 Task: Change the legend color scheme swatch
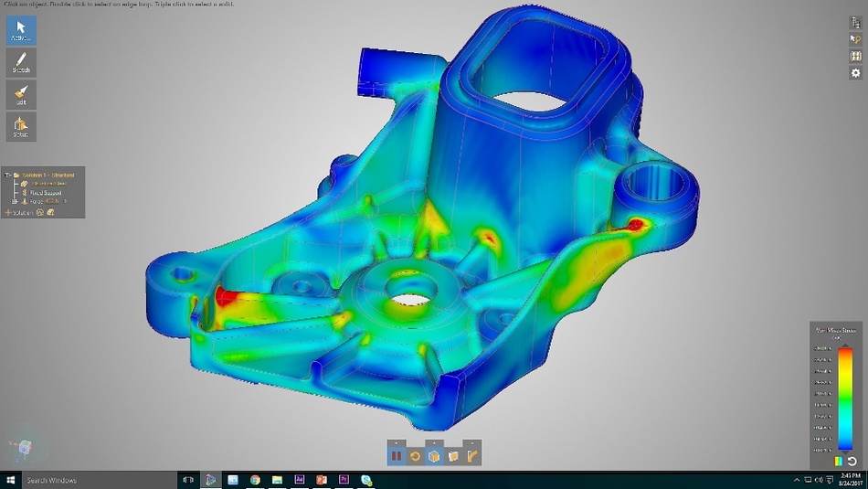pos(839,461)
